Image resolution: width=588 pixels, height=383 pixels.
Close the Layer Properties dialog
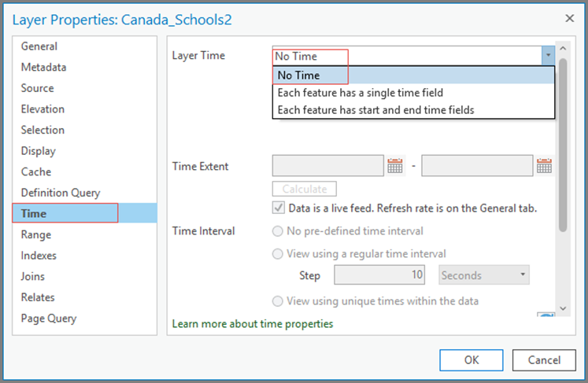[x=570, y=18]
